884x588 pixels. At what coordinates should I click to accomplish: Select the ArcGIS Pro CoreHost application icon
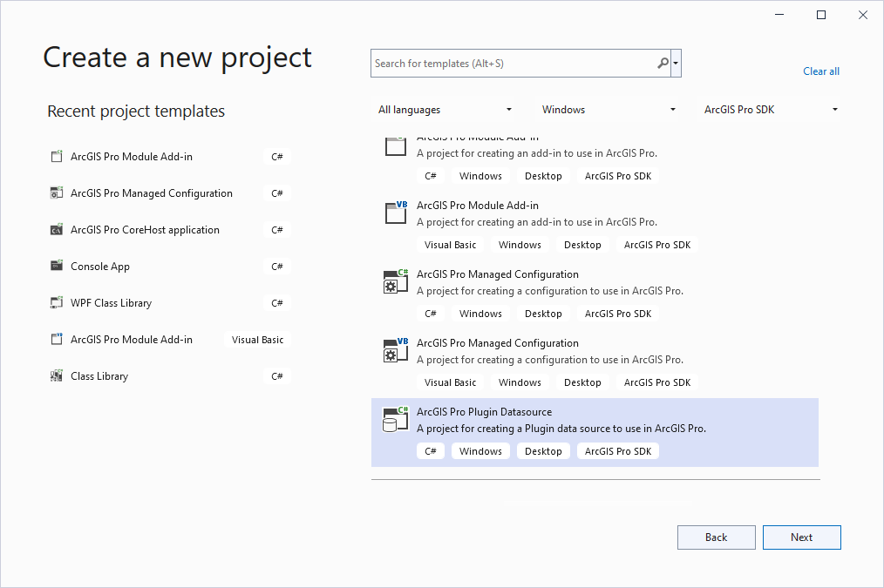point(57,229)
